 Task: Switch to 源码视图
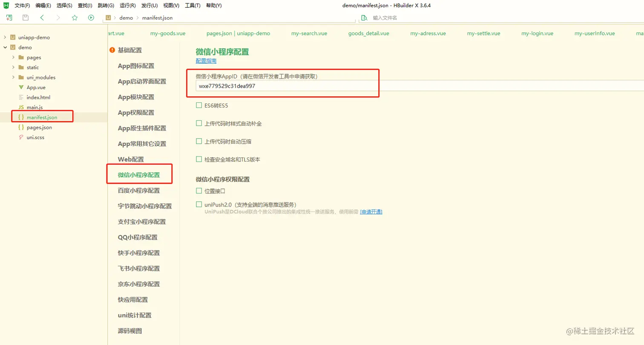(x=130, y=331)
